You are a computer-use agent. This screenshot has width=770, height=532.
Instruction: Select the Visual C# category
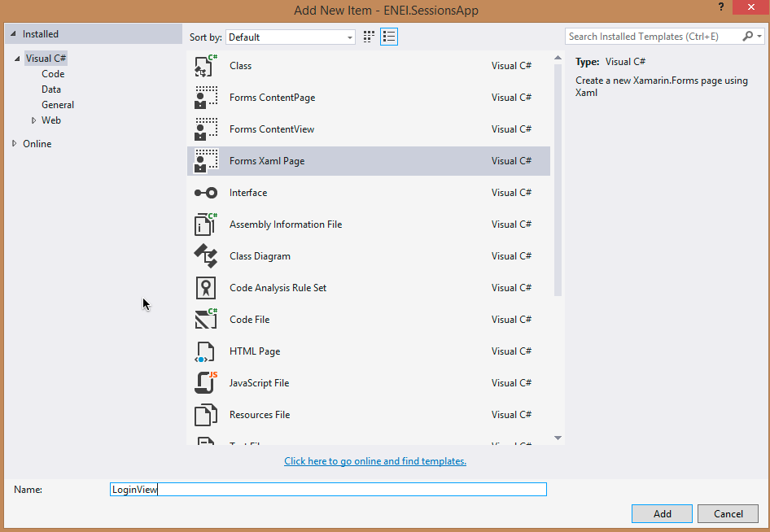46,59
